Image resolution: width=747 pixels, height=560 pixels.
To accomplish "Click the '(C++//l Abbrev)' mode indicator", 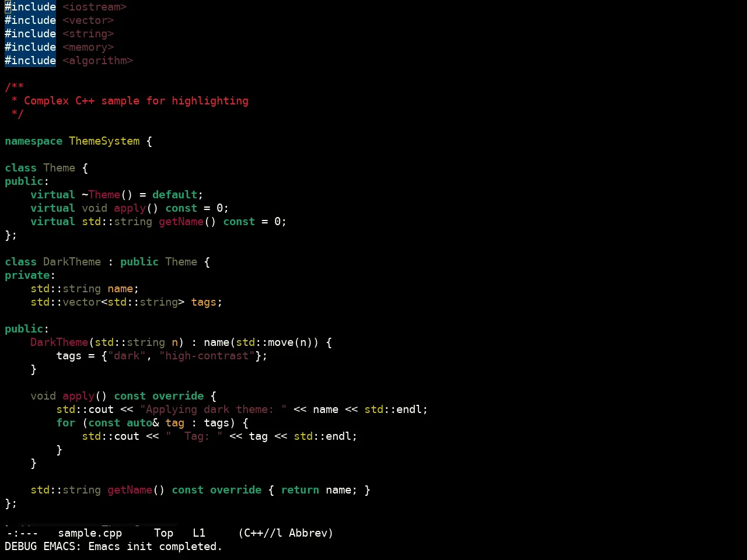I will (285, 533).
